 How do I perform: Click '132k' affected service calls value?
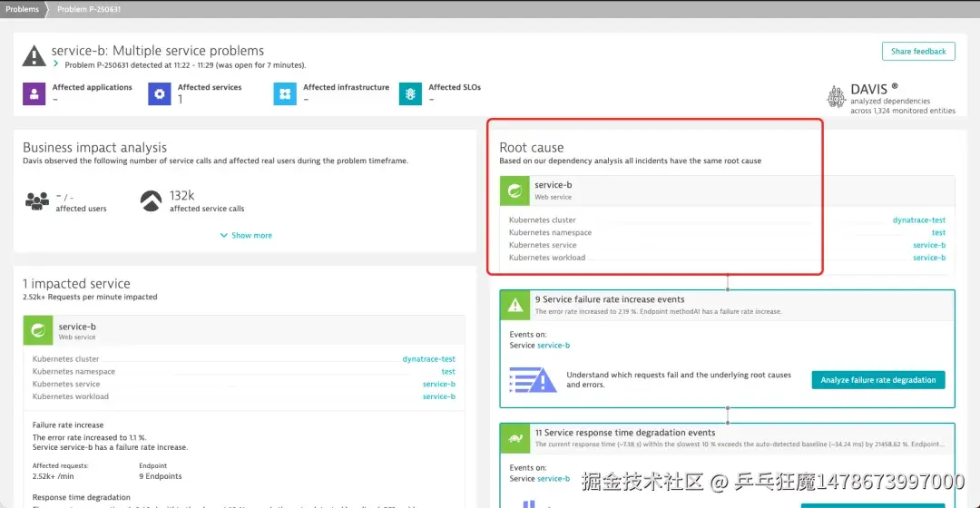coord(181,196)
